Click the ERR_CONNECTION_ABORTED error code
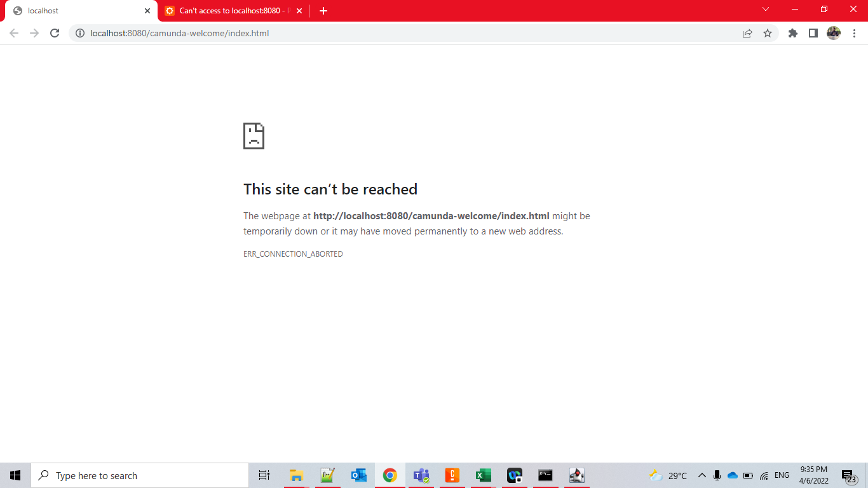 pyautogui.click(x=293, y=254)
